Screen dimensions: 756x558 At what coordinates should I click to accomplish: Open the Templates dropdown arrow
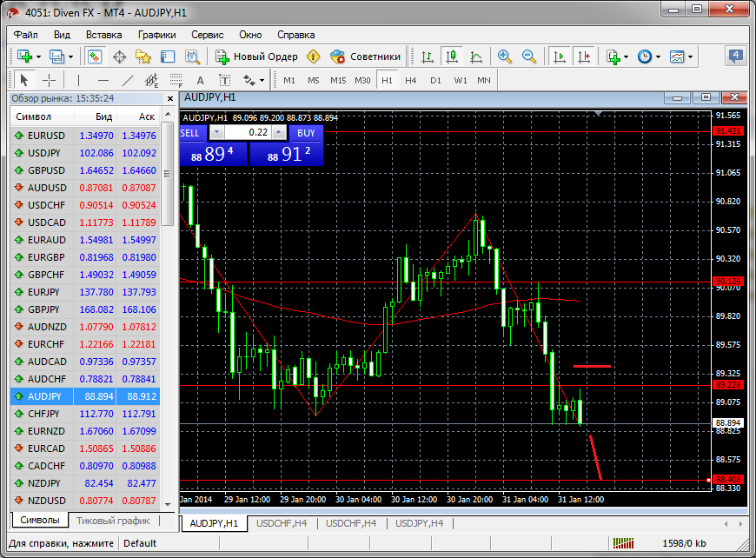click(691, 56)
